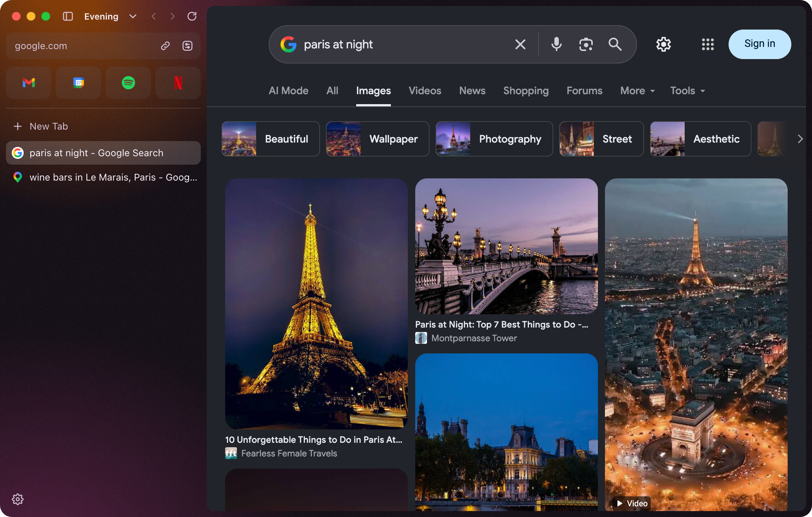Open the Spotify pinned shortcut

pyautogui.click(x=128, y=83)
